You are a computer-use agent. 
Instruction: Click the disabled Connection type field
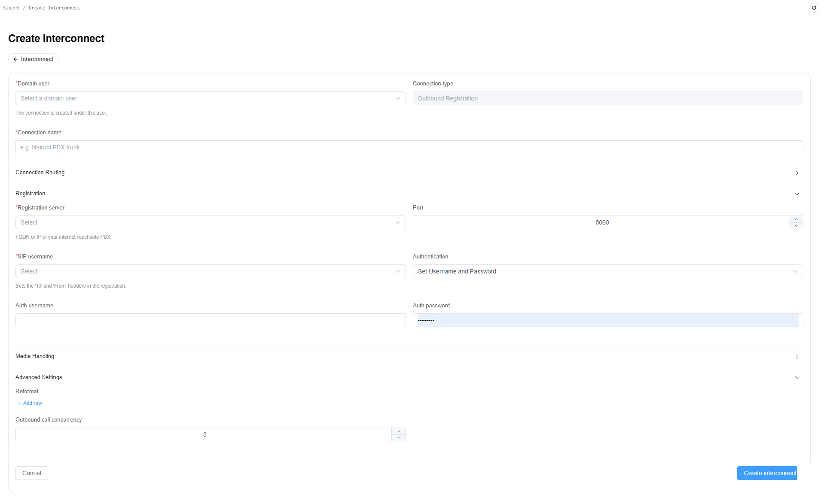click(608, 98)
